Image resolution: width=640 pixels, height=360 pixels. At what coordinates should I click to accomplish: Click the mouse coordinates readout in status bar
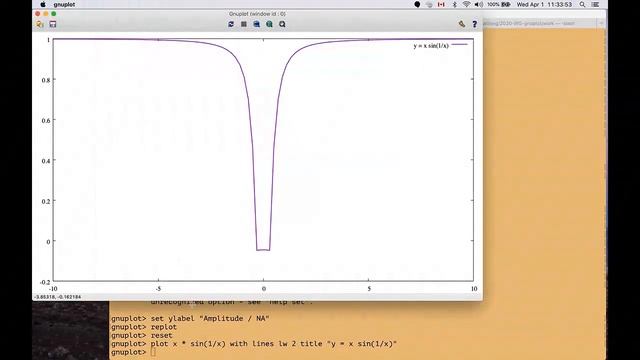click(x=58, y=297)
